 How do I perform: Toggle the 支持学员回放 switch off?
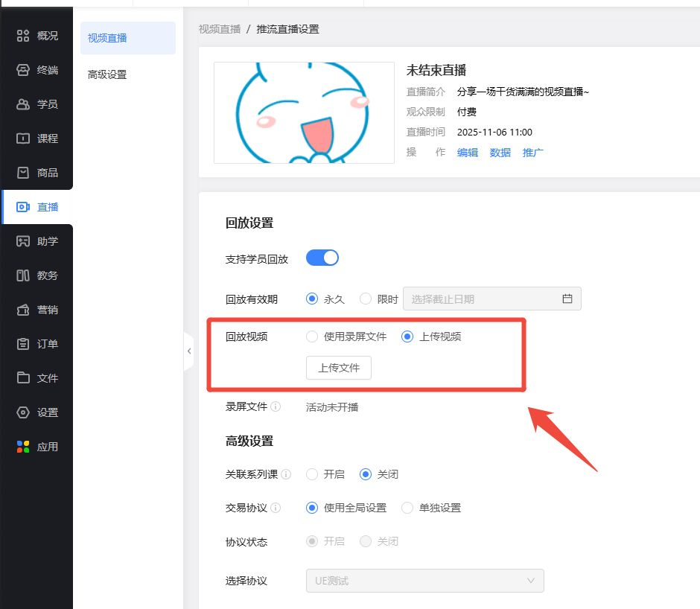coord(322,258)
